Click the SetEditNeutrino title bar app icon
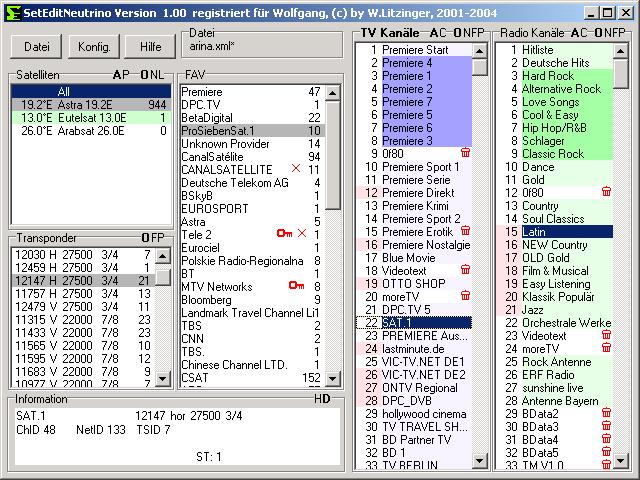This screenshot has width=640, height=480. coord(13,13)
